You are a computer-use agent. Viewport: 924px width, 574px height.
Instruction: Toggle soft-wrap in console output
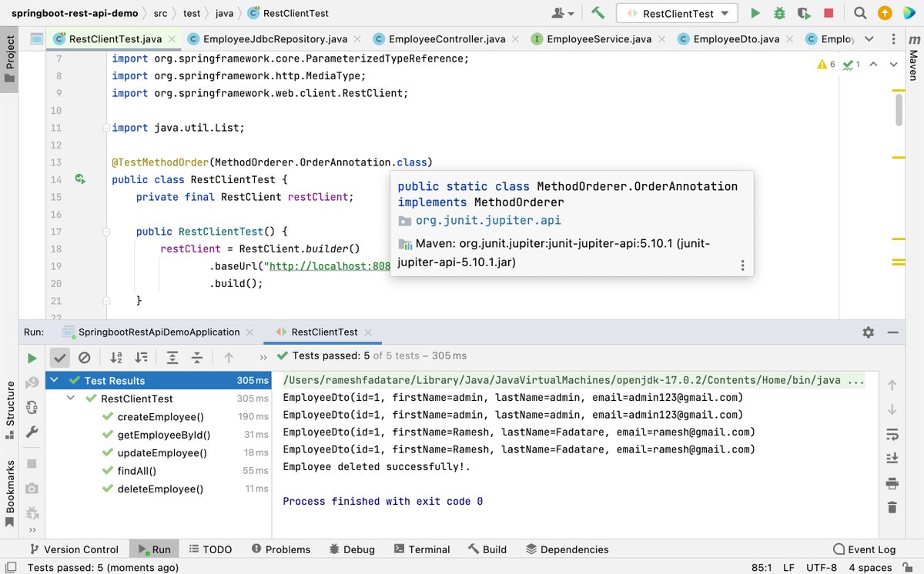pos(892,433)
